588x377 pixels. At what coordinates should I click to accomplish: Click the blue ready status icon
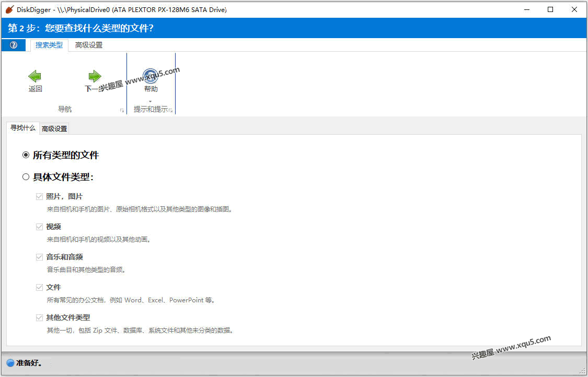pyautogui.click(x=10, y=363)
